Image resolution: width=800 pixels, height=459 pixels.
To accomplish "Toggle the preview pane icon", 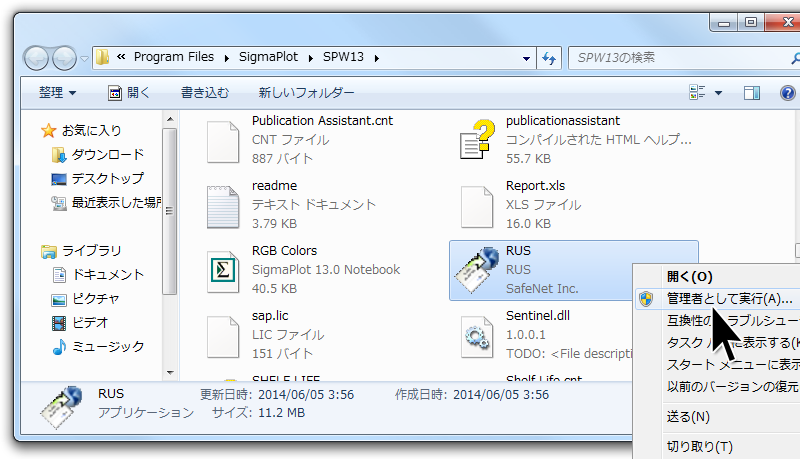I will tap(752, 93).
